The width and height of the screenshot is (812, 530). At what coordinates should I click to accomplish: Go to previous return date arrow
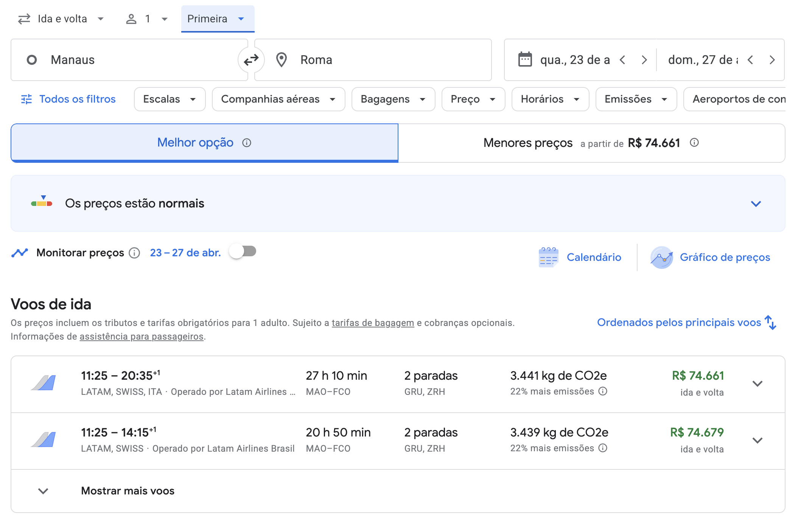tap(751, 60)
